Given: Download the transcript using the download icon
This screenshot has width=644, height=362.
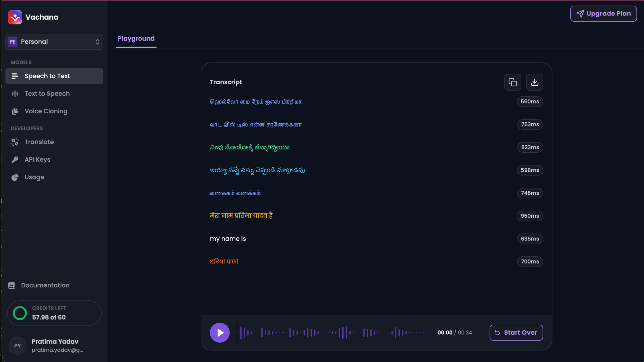Looking at the screenshot, I should point(535,82).
